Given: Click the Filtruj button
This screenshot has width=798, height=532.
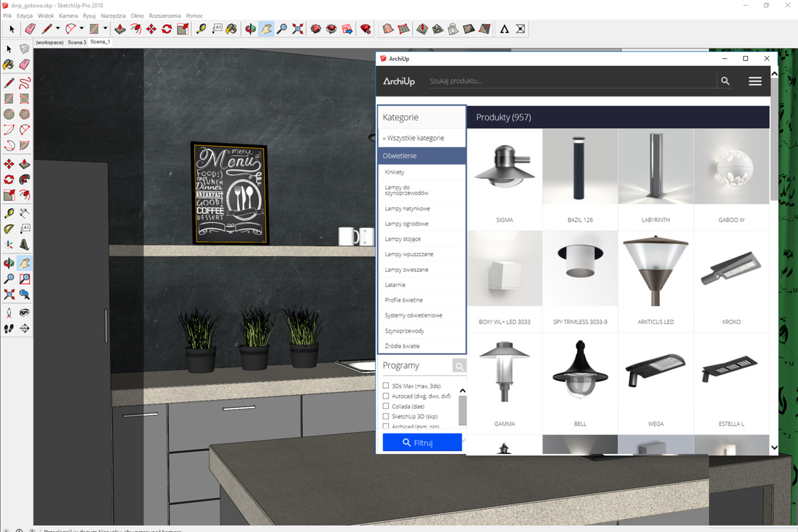Looking at the screenshot, I should tap(422, 442).
